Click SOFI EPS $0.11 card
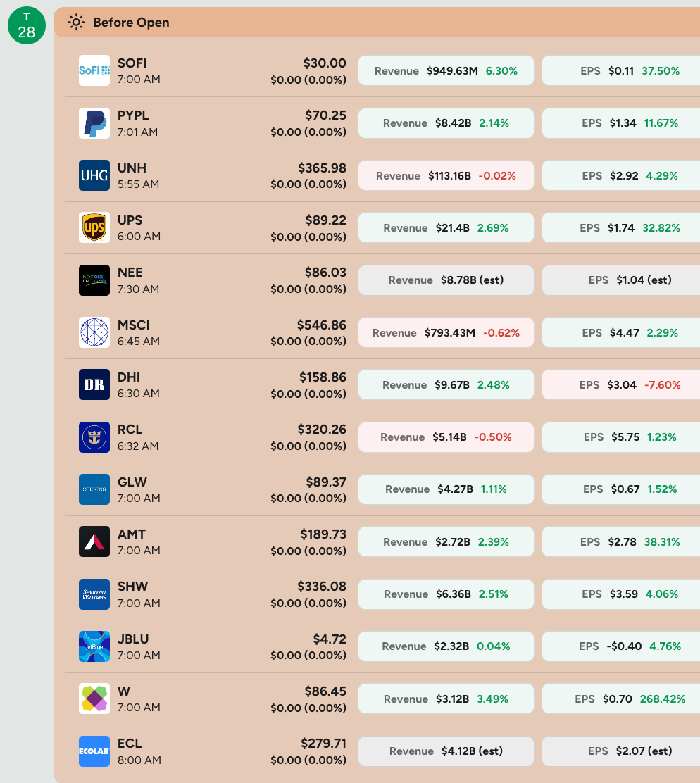 (621, 70)
